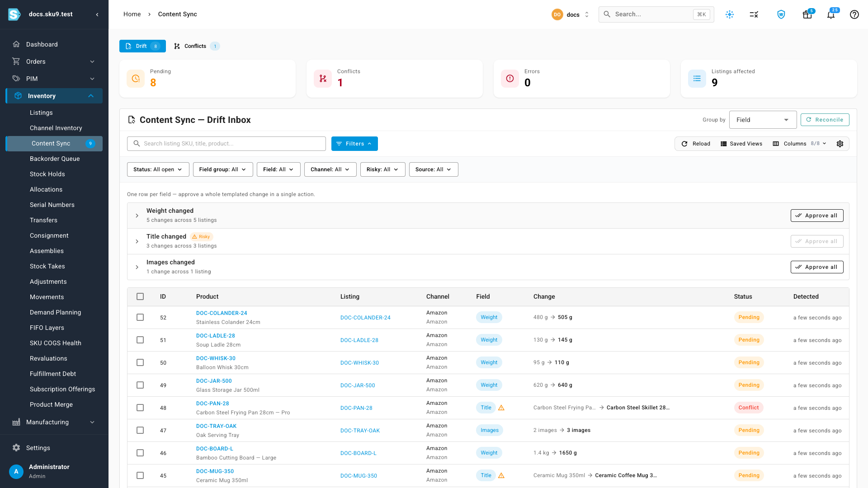The image size is (868, 488).
Task: Open the Field group: All filter
Action: [x=222, y=169]
